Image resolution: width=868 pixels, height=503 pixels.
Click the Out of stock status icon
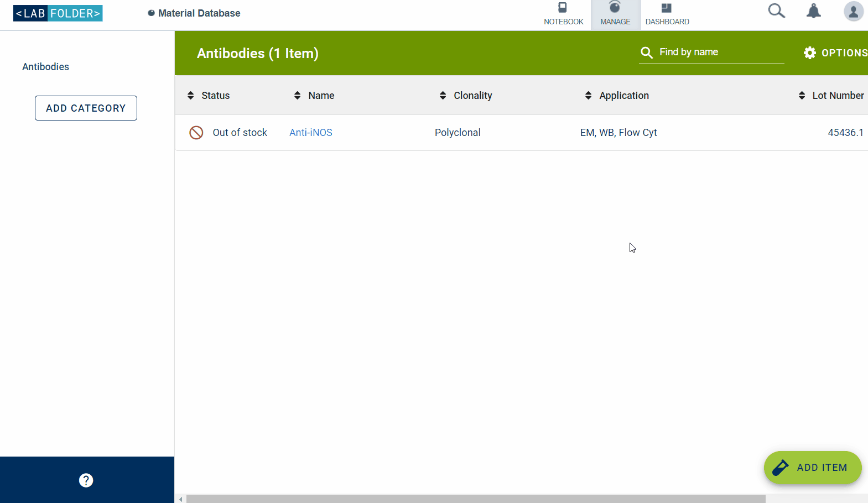click(196, 133)
